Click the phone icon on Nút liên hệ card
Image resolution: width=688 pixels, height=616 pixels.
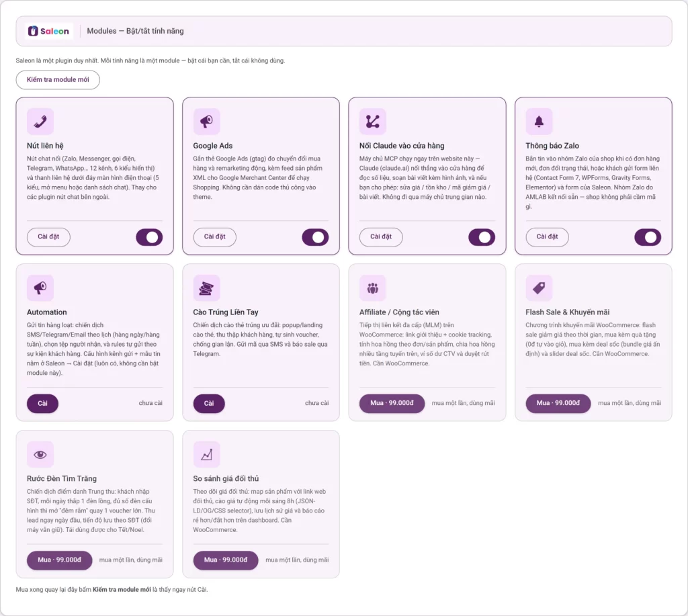click(40, 122)
